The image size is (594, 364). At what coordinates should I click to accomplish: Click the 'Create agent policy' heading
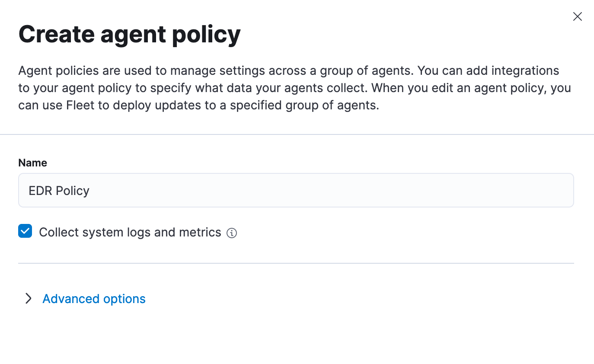click(x=129, y=34)
